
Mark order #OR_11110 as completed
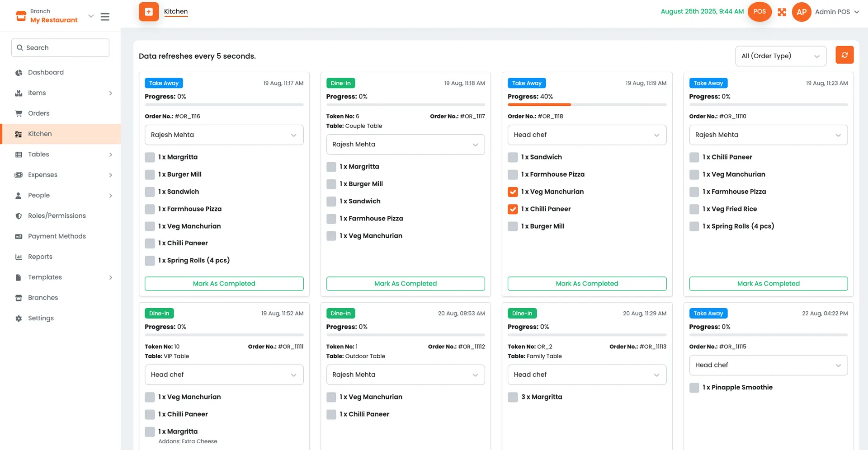tap(768, 284)
